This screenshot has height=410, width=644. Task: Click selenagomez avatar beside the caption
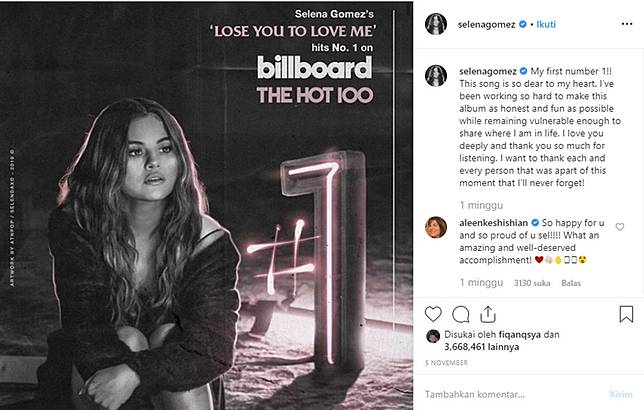(x=436, y=76)
